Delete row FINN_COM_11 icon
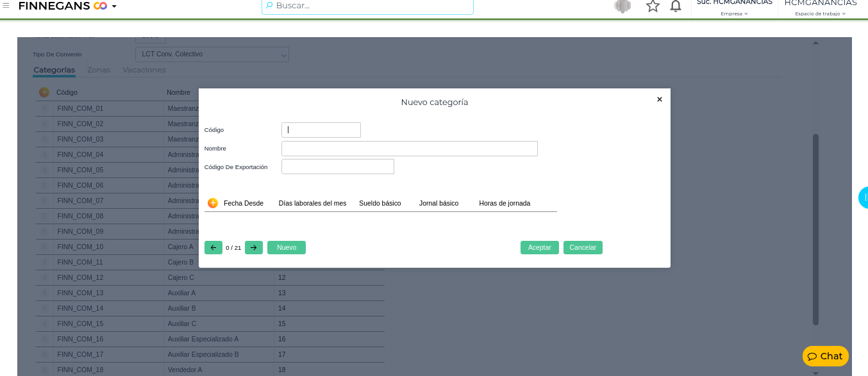The image size is (868, 376). coord(44,262)
